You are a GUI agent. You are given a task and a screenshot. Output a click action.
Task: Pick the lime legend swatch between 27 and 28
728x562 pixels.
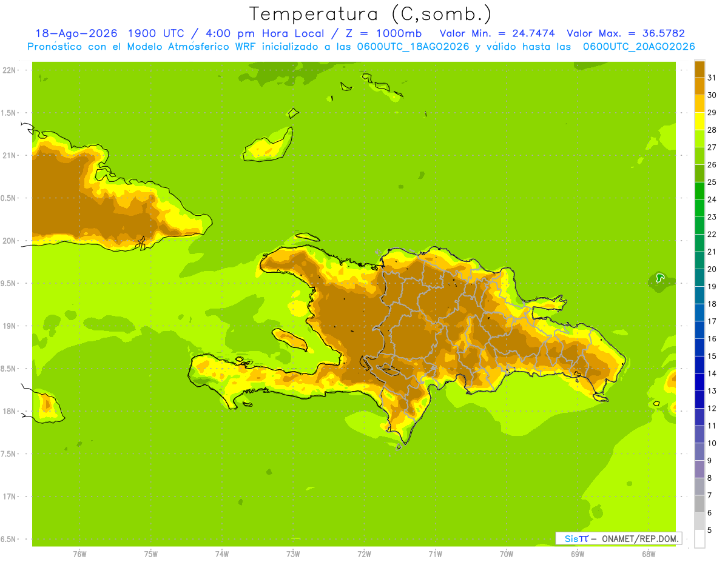699,138
